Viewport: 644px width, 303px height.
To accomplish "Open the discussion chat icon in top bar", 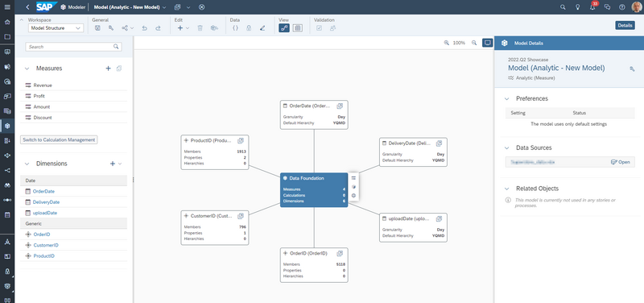I will tap(608, 7).
